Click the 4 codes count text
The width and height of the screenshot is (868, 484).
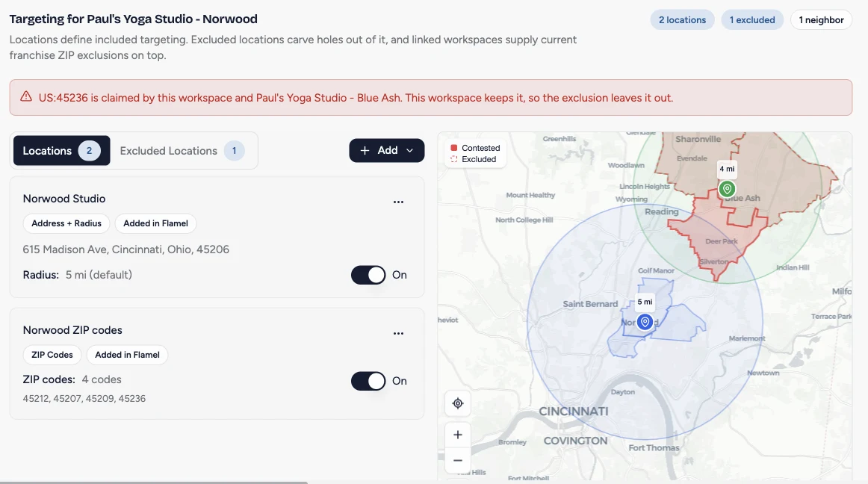(x=102, y=379)
